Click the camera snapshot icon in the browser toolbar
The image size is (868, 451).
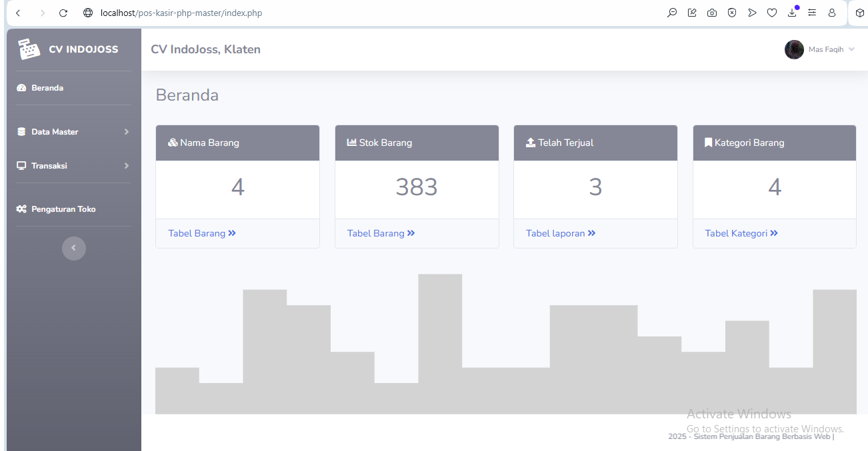tap(712, 13)
